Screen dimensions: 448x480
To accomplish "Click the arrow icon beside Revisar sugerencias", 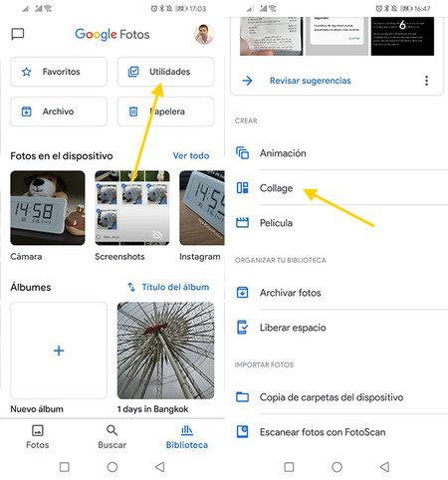I will click(x=247, y=81).
